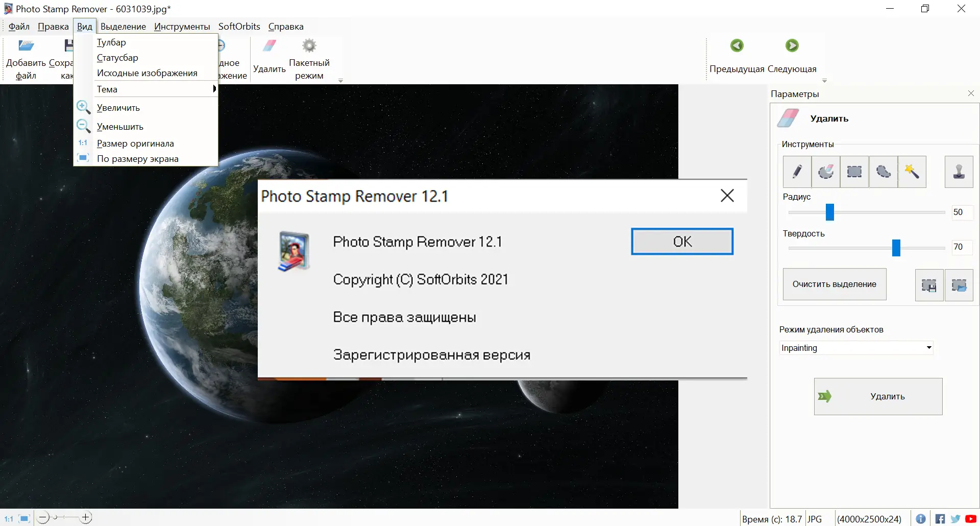Click the fit-to-screen icon in status bar
Image resolution: width=980 pixels, height=526 pixels.
(24, 519)
